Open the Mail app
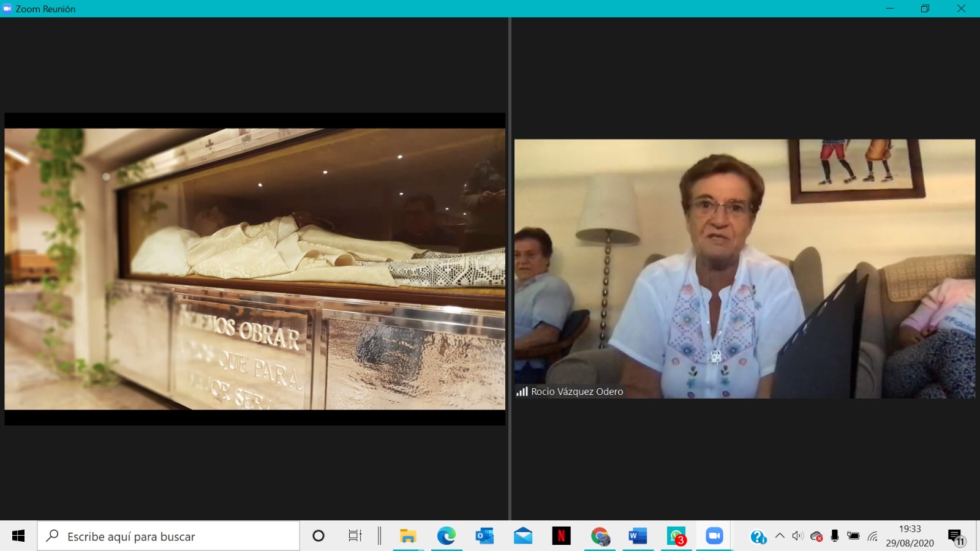 (522, 536)
